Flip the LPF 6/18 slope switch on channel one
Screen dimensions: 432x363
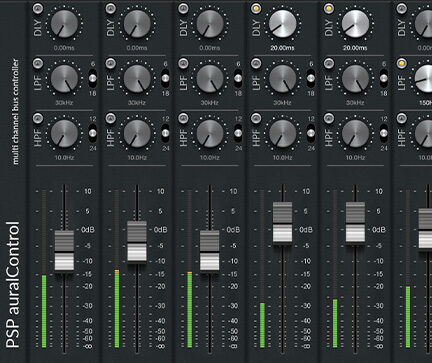[x=92, y=78]
